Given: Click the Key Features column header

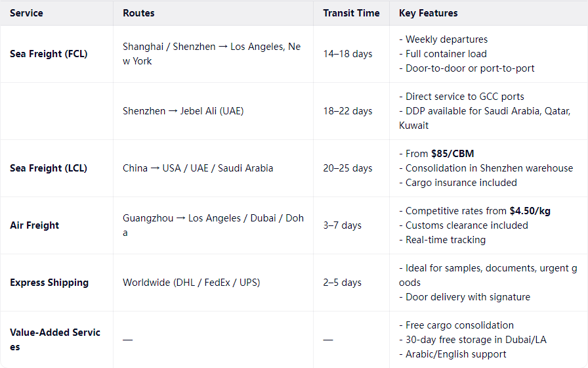Looking at the screenshot, I should 428,13.
